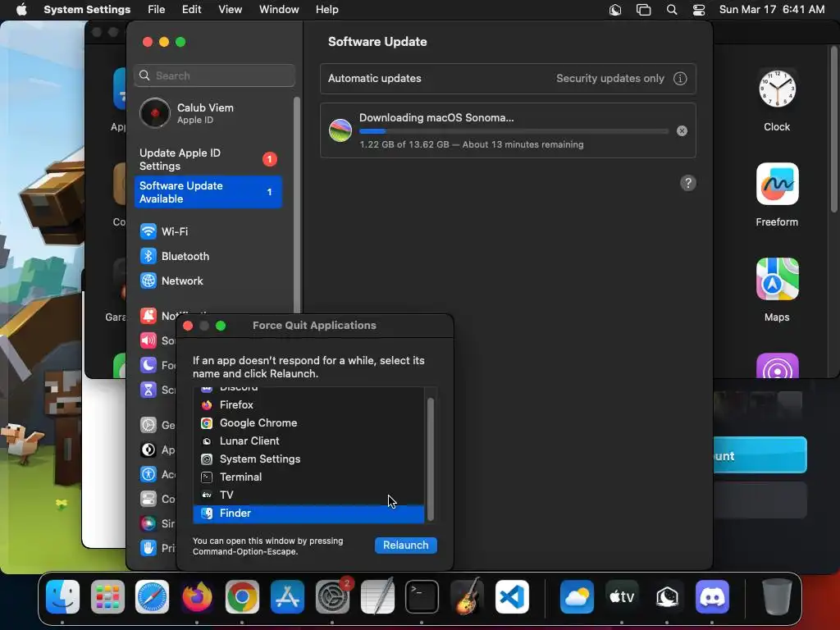The height and width of the screenshot is (630, 840).
Task: Cancel the macOS Sonoma download
Action: (682, 130)
